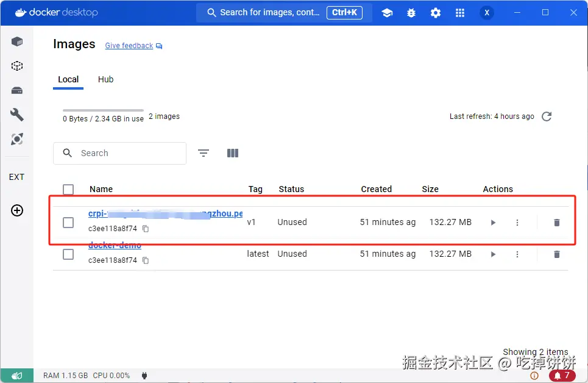Open the Builds wrench icon
The image size is (588, 383).
tap(17, 115)
